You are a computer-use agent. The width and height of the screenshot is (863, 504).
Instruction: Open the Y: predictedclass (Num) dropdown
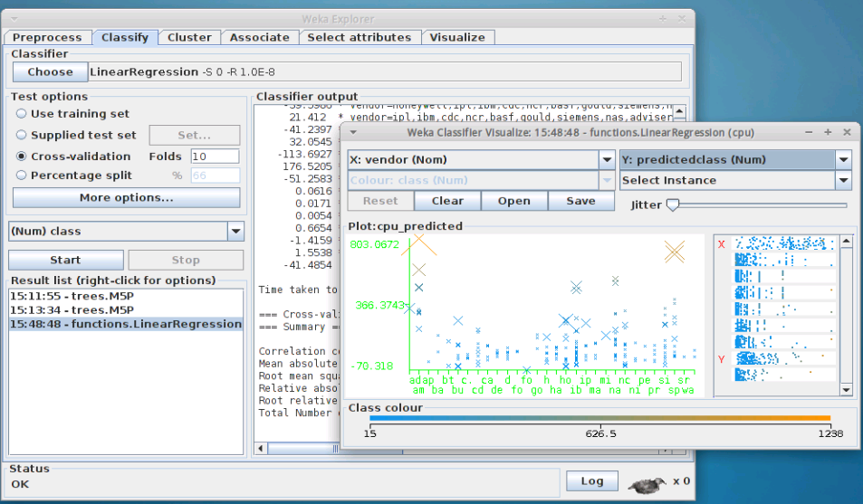point(843,159)
